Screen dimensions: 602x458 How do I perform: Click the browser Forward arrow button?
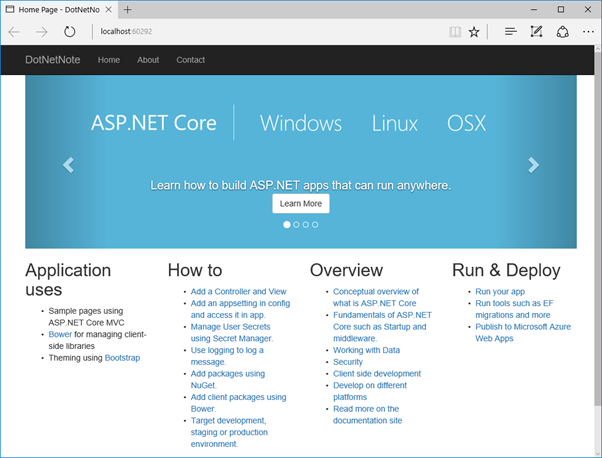42,32
